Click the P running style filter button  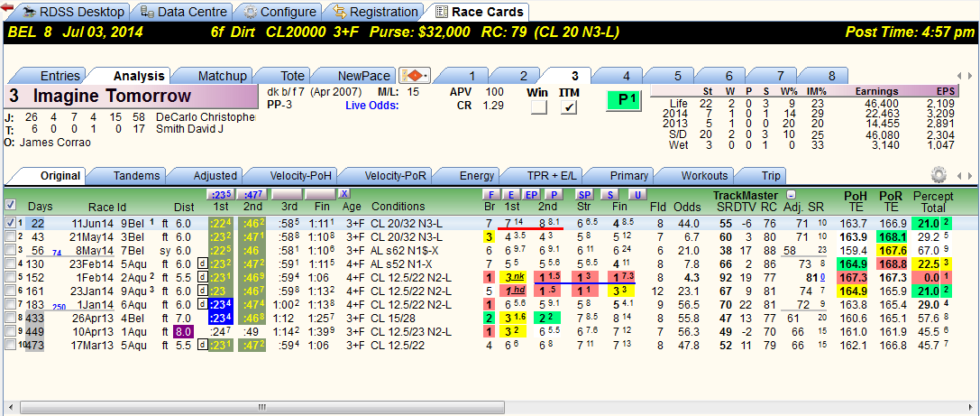coord(554,195)
